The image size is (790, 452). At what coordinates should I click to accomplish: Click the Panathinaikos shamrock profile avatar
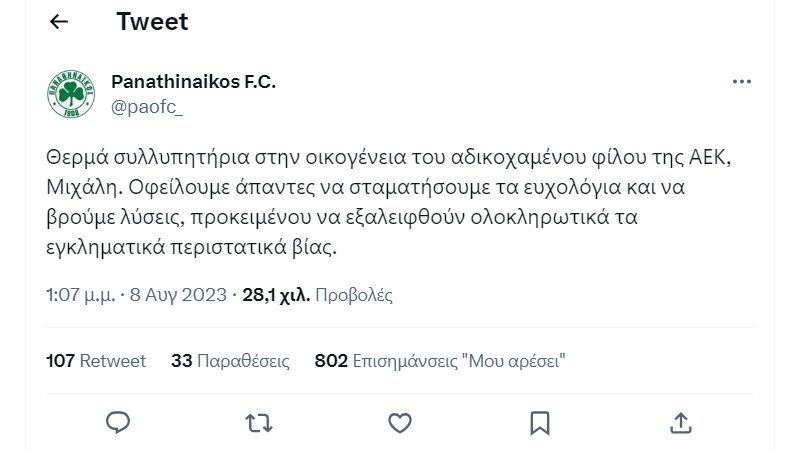pos(71,95)
